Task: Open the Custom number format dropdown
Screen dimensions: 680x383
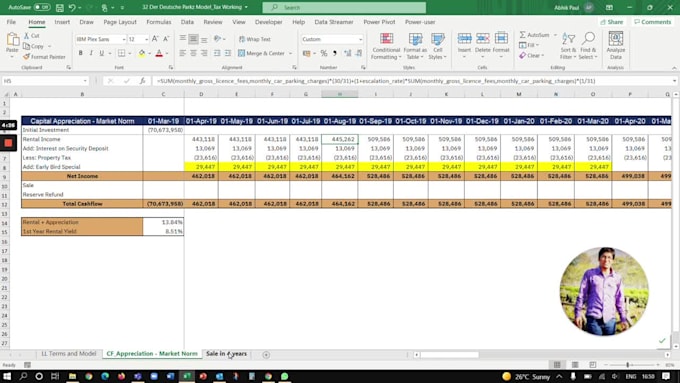Action: coord(360,39)
